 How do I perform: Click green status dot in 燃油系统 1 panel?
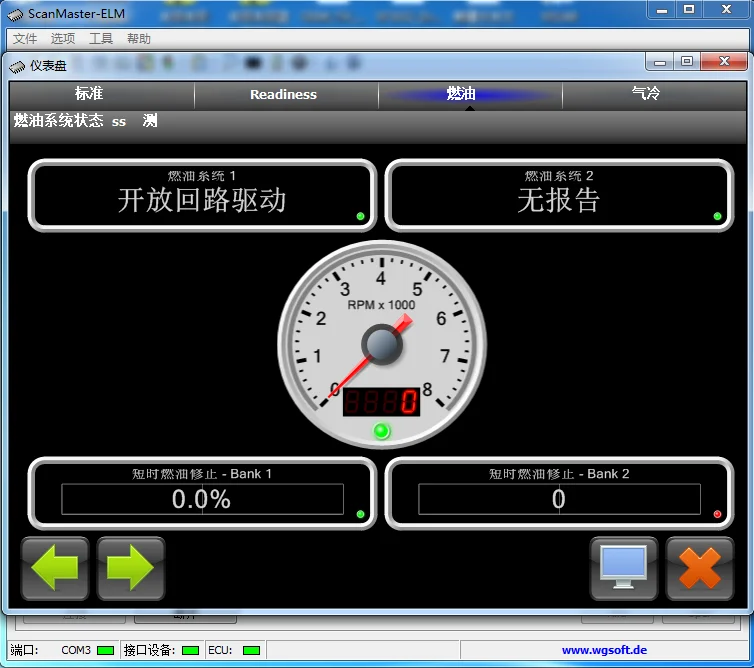coord(360,216)
